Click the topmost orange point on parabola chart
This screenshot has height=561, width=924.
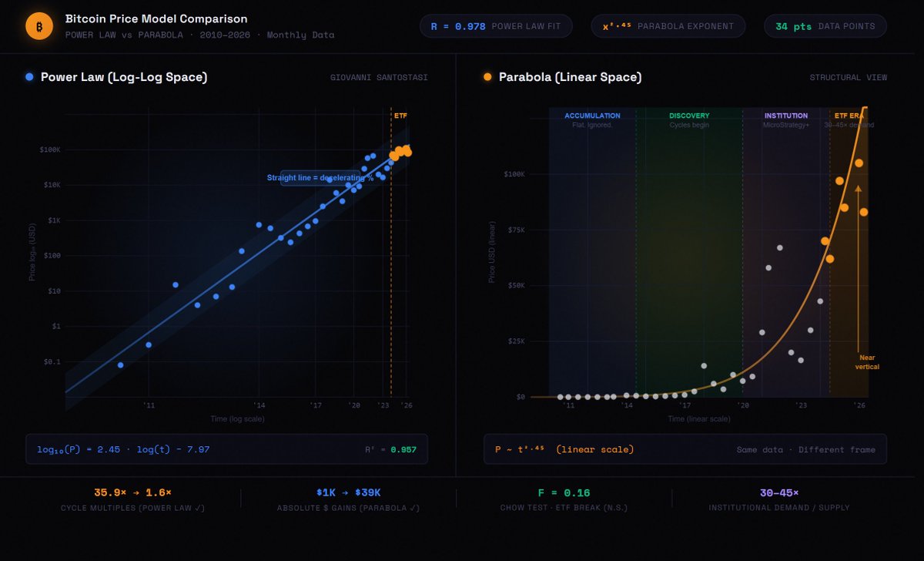point(859,163)
